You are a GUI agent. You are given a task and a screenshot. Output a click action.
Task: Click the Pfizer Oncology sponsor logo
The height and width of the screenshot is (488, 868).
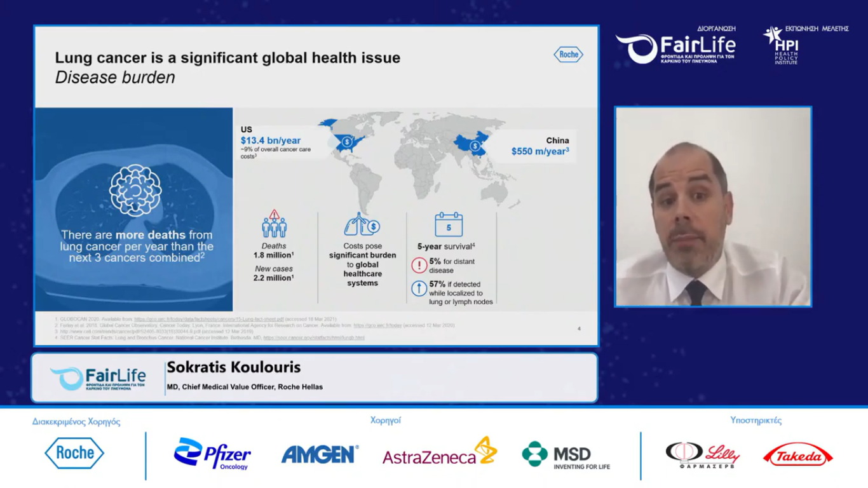click(x=212, y=454)
